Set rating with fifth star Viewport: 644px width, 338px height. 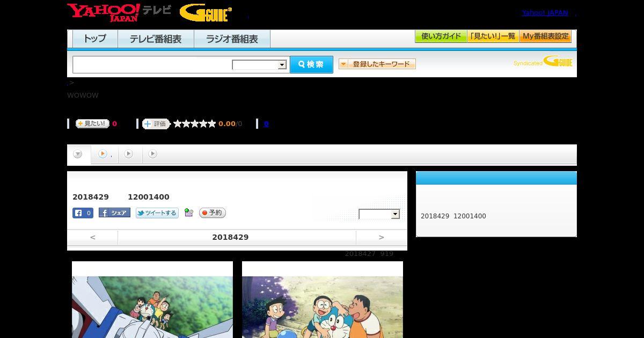point(212,123)
